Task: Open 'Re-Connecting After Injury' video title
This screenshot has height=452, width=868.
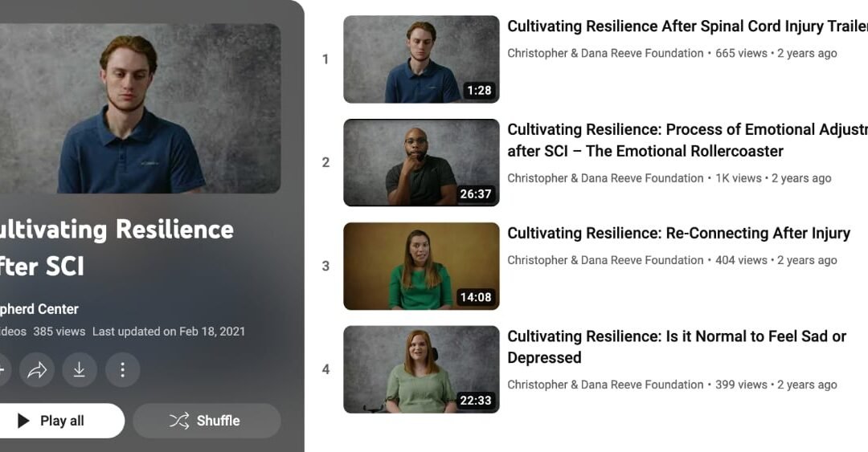Action: point(678,233)
